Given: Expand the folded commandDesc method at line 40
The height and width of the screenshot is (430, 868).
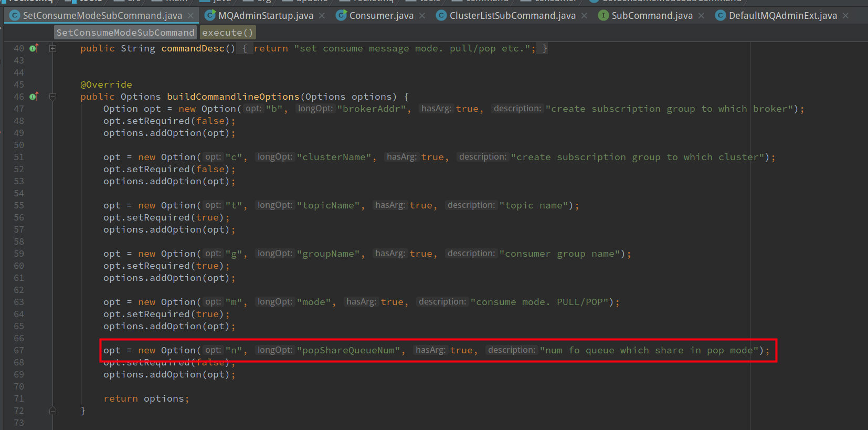Looking at the screenshot, I should click(52, 48).
